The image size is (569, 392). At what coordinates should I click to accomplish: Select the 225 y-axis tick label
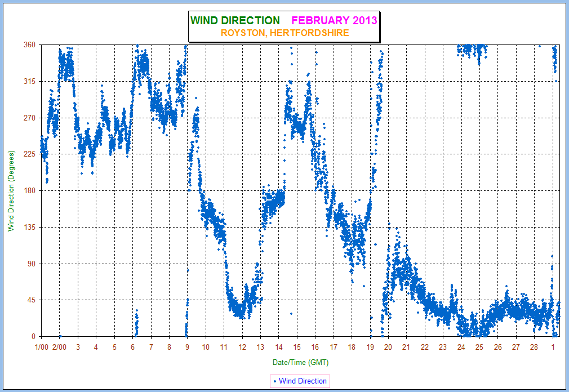(x=29, y=154)
